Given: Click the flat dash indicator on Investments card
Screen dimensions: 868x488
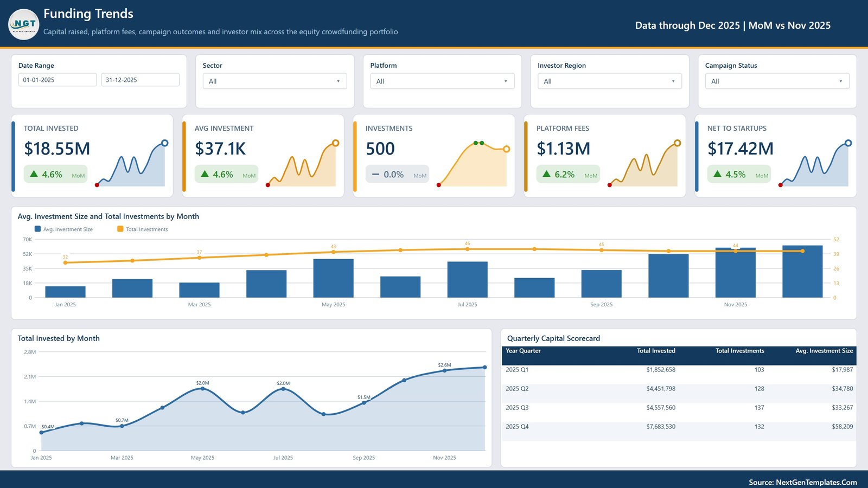Looking at the screenshot, I should (x=375, y=175).
